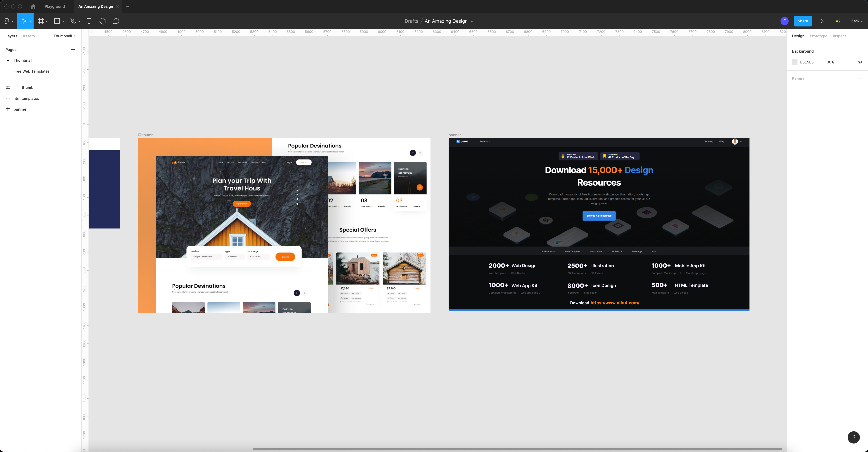The width and height of the screenshot is (868, 452).
Task: Click the dark blue rectangle on canvas
Action: [x=104, y=189]
